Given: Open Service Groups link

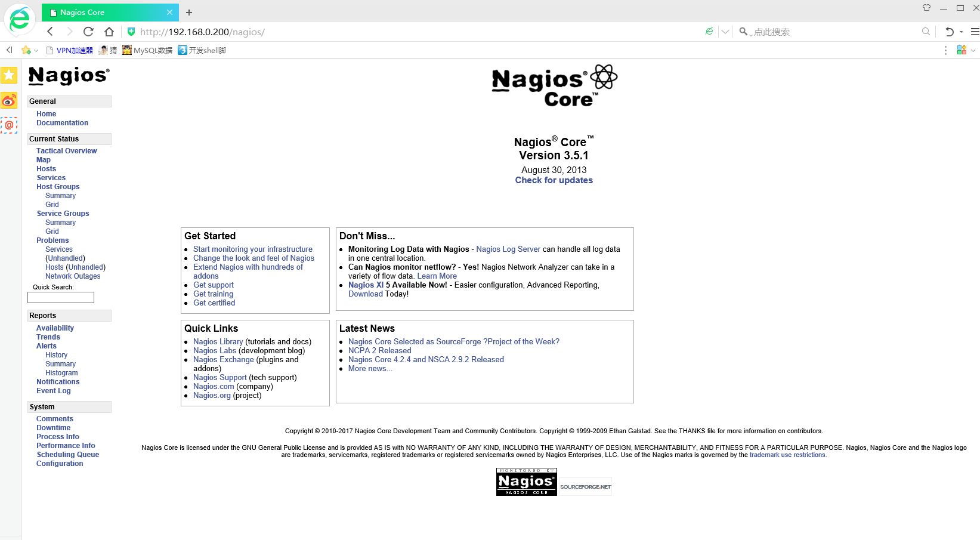Looking at the screenshot, I should tap(63, 214).
